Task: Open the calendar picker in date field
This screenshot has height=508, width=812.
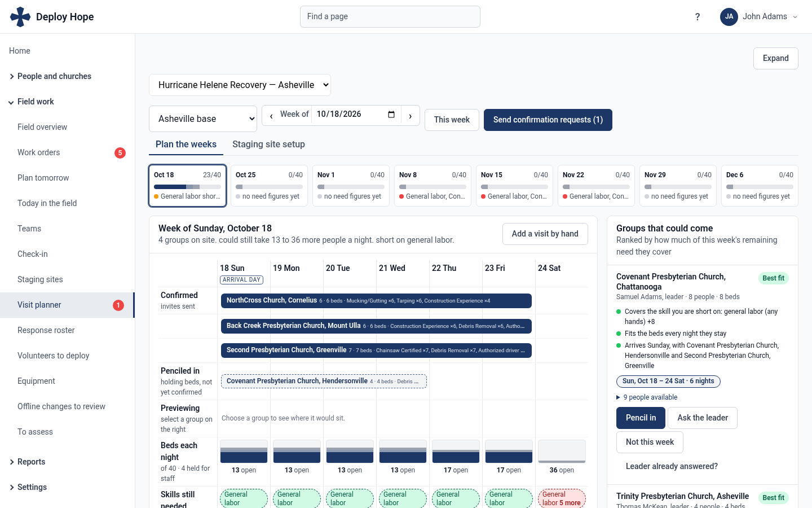Action: (x=391, y=115)
